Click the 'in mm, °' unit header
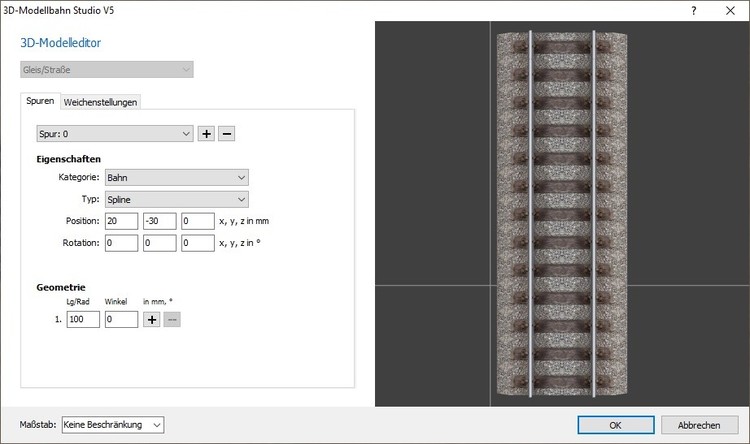Viewport: 750px width, 444px height. point(158,302)
